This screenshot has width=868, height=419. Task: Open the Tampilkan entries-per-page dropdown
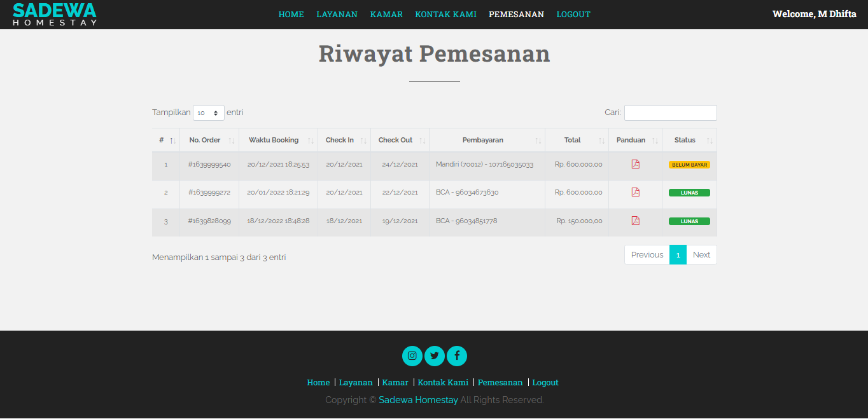click(x=208, y=113)
